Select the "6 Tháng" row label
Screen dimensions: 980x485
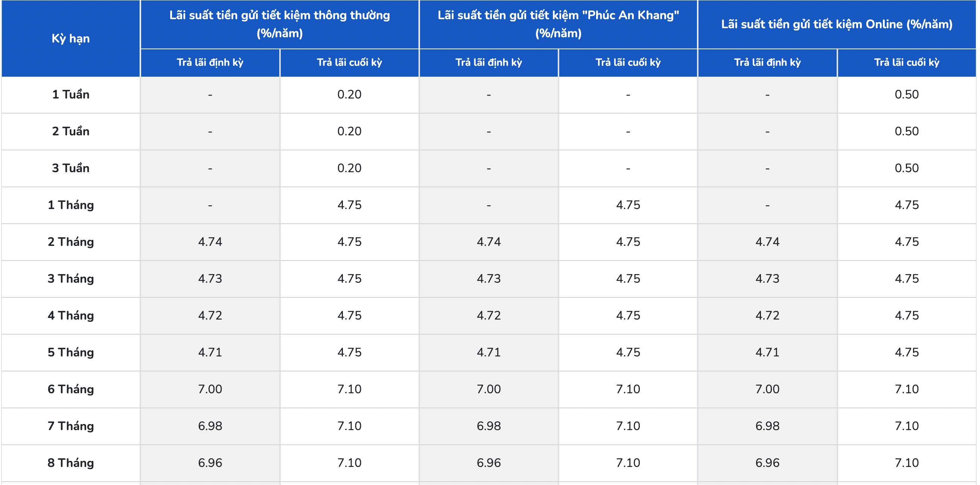tap(71, 389)
